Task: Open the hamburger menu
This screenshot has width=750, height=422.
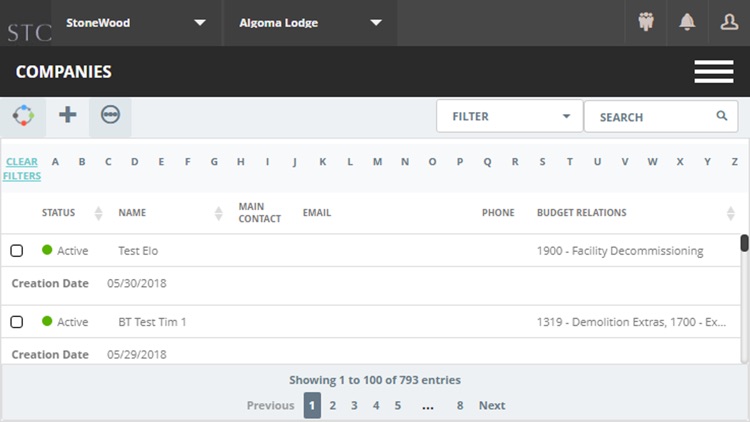Action: tap(714, 71)
